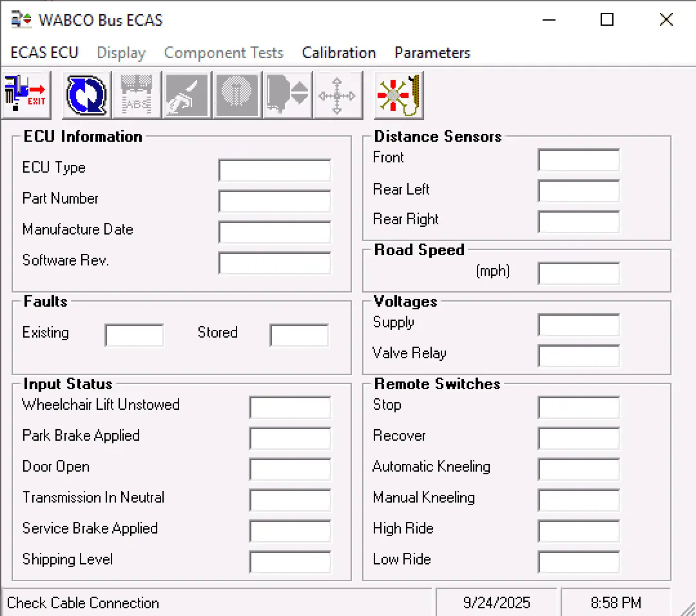Click the Low Ride switch field
The height and width of the screenshot is (616, 696).
[x=579, y=562]
